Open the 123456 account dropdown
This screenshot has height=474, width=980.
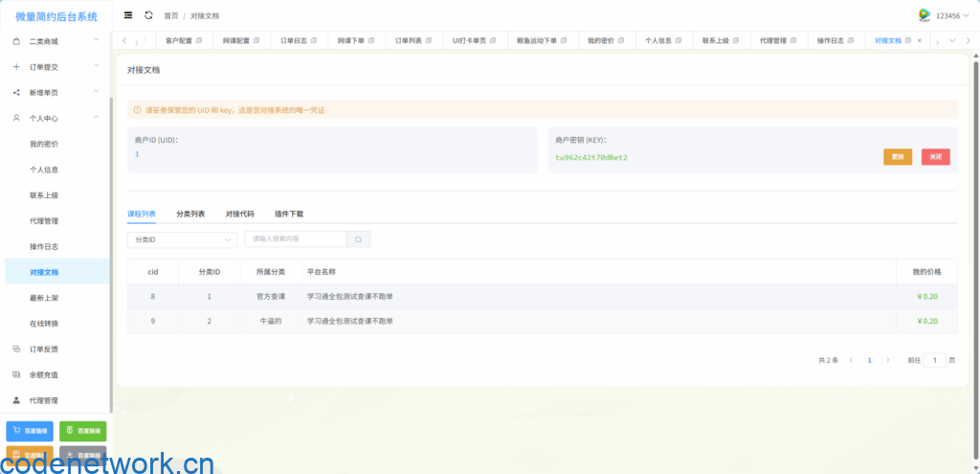(950, 15)
